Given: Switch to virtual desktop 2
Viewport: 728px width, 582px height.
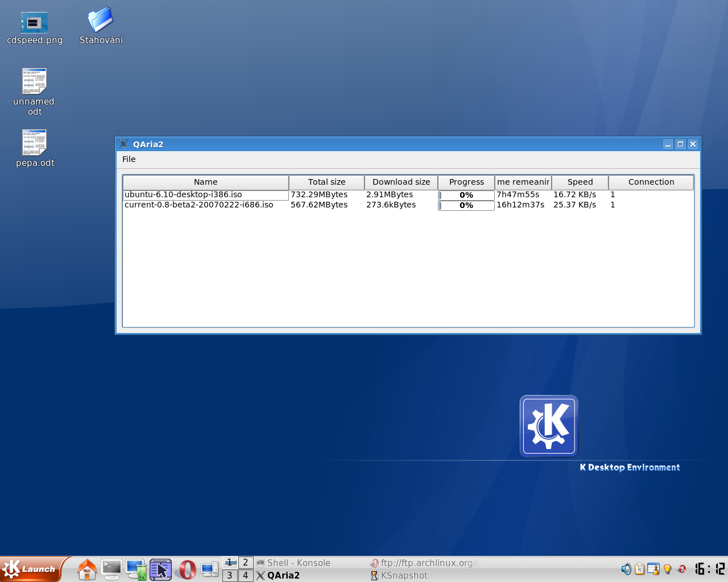Looking at the screenshot, I should [x=246, y=563].
